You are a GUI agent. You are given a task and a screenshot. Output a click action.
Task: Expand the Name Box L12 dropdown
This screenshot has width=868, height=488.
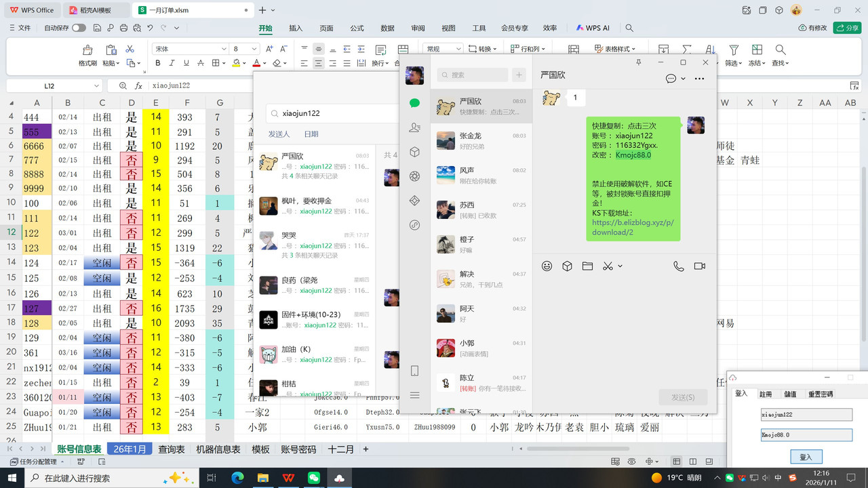click(x=95, y=86)
